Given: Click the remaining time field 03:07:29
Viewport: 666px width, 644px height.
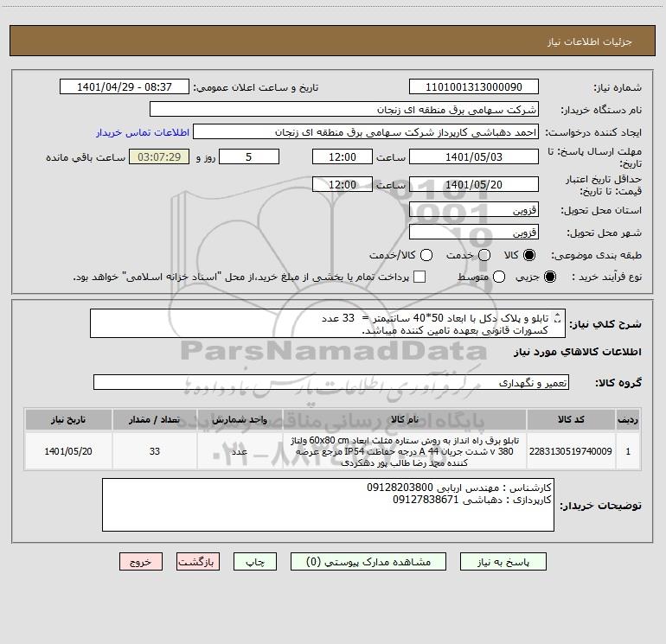Looking at the screenshot, I should tap(159, 157).
